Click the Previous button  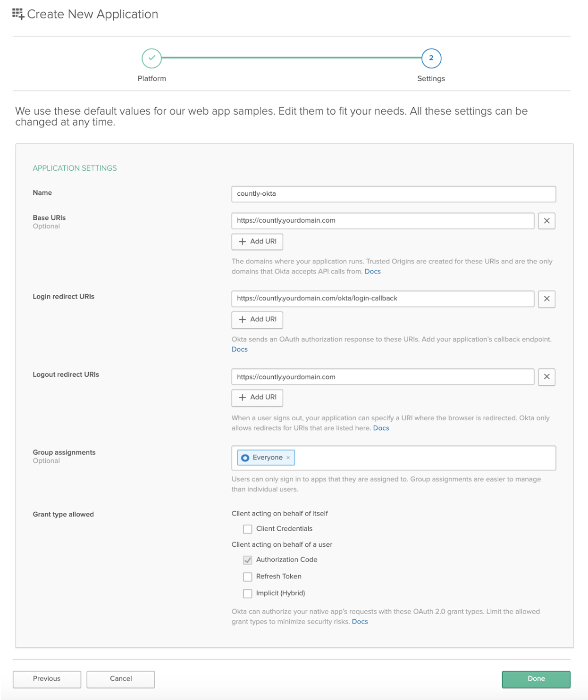tap(47, 679)
